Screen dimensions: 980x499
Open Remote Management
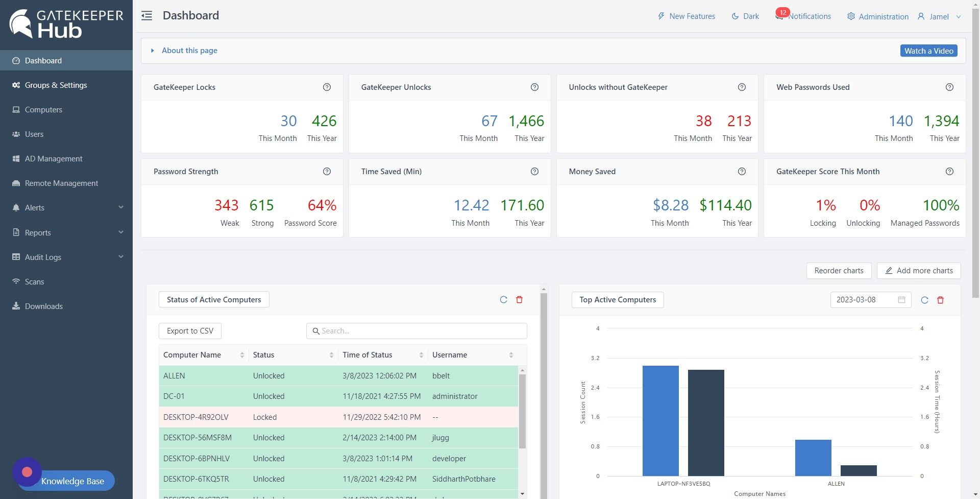click(x=66, y=183)
